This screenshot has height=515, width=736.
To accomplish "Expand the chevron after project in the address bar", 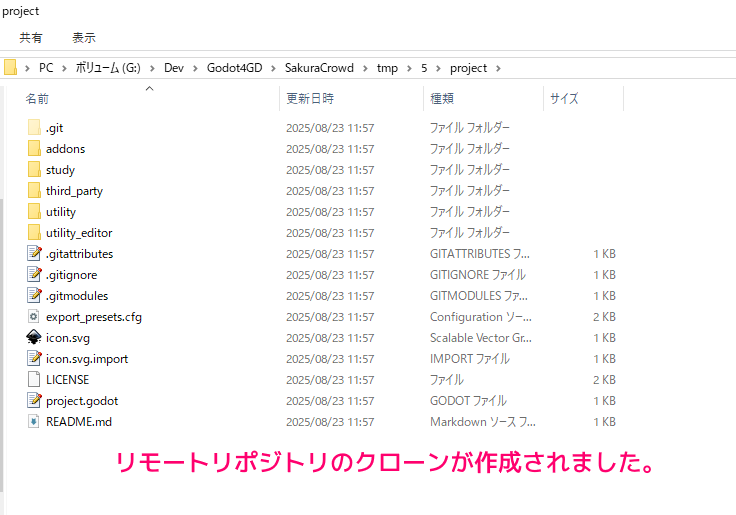I will [498, 68].
